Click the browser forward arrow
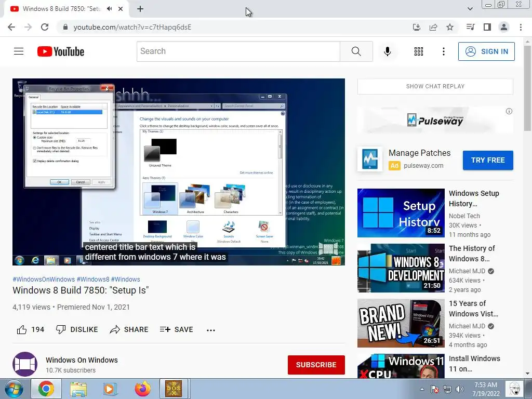Image resolution: width=532 pixels, height=399 pixels. pos(28,27)
